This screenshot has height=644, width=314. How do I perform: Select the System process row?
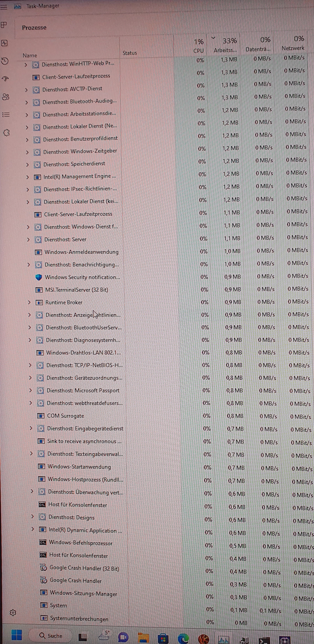[58, 605]
